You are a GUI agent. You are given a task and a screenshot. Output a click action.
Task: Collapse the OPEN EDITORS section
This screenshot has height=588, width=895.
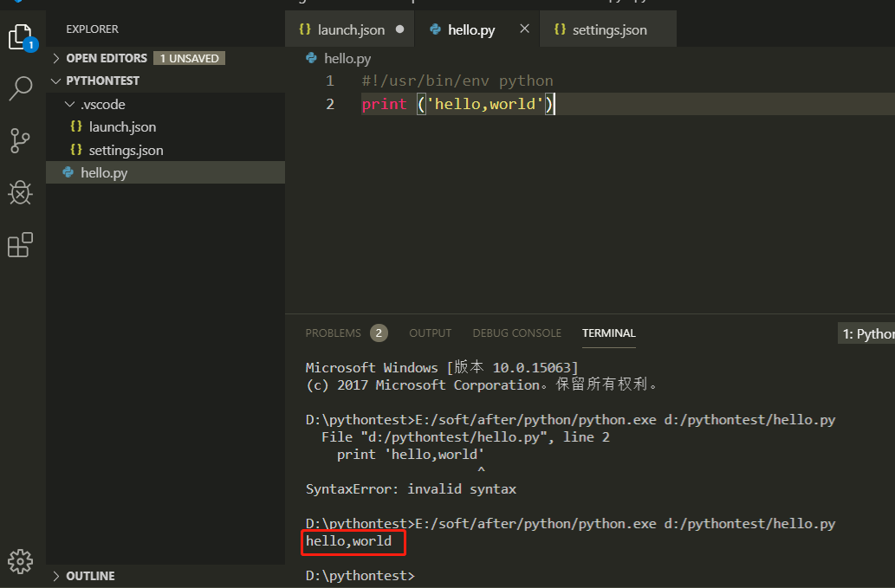pos(101,58)
